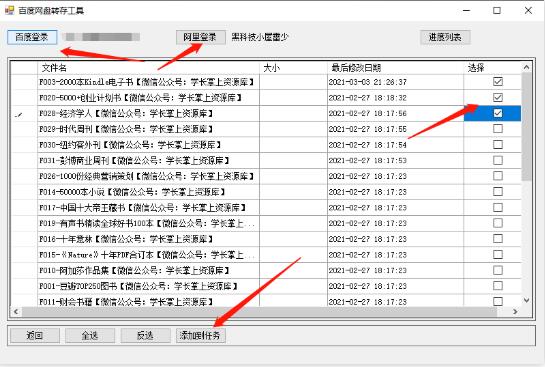The height and width of the screenshot is (367, 545).
Task: Check the F031-彭博商业周刊 checkbox
Action: coord(498,160)
